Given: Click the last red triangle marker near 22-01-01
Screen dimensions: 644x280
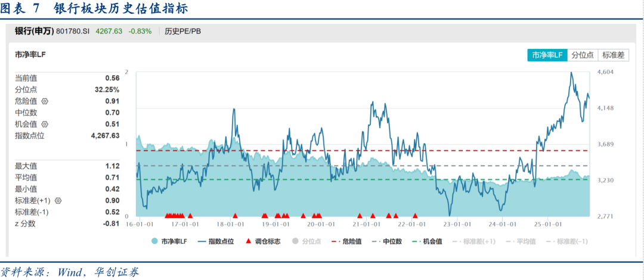Looking at the screenshot, I should point(415,215).
